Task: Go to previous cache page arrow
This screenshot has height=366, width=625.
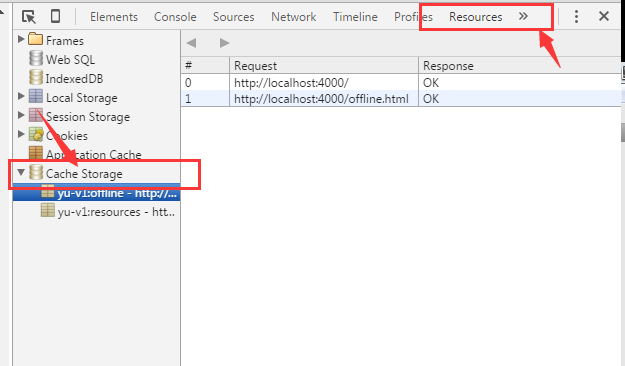Action: [191, 43]
